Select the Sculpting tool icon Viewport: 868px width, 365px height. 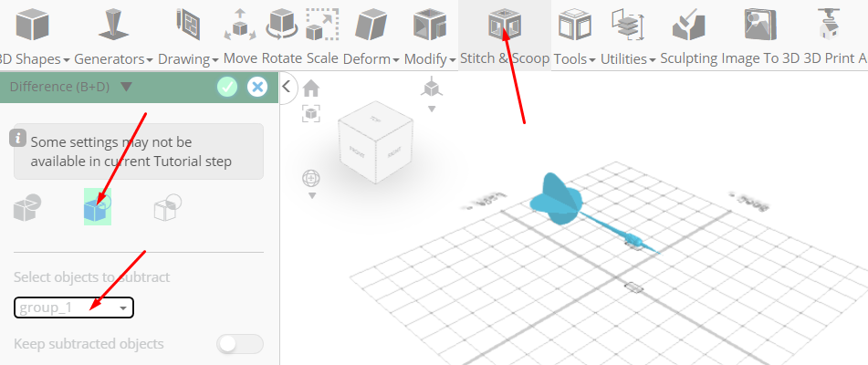pos(688,26)
